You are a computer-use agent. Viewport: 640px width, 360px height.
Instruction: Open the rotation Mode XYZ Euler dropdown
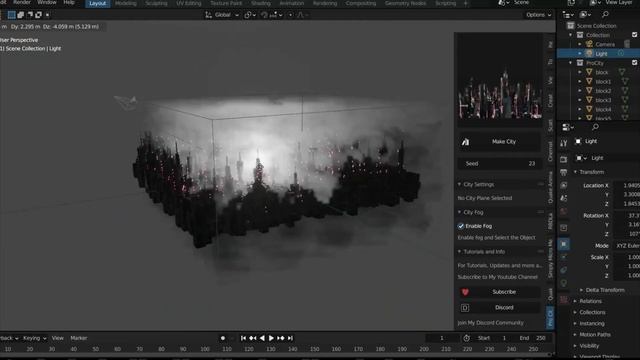point(627,246)
